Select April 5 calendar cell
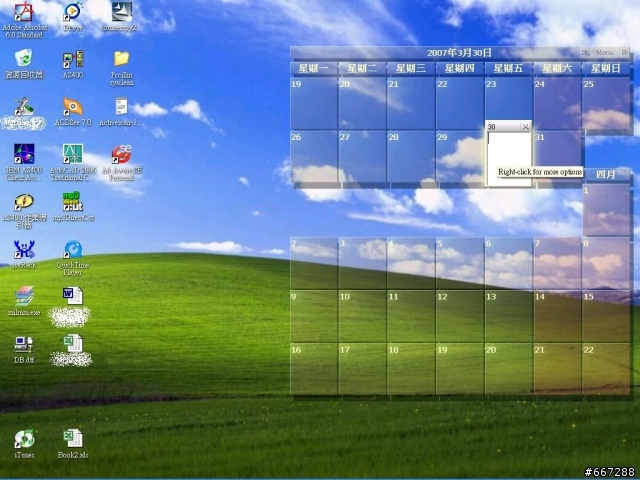 click(460, 263)
